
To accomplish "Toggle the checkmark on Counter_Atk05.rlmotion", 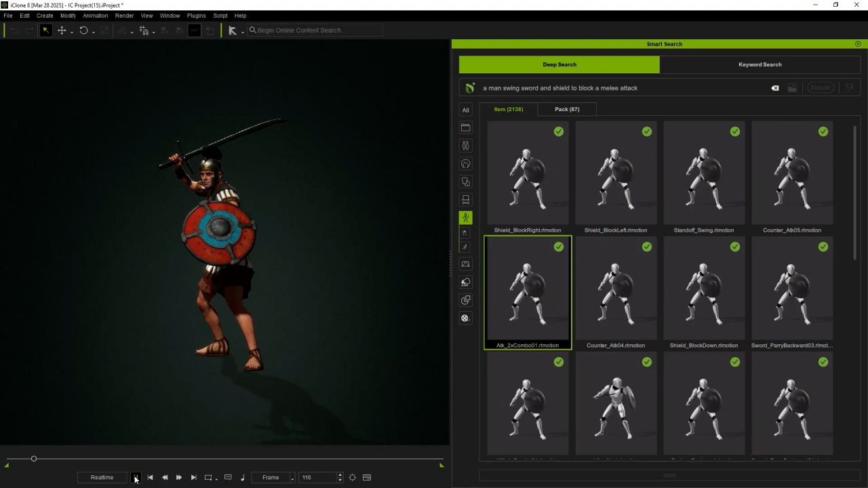I will point(823,131).
